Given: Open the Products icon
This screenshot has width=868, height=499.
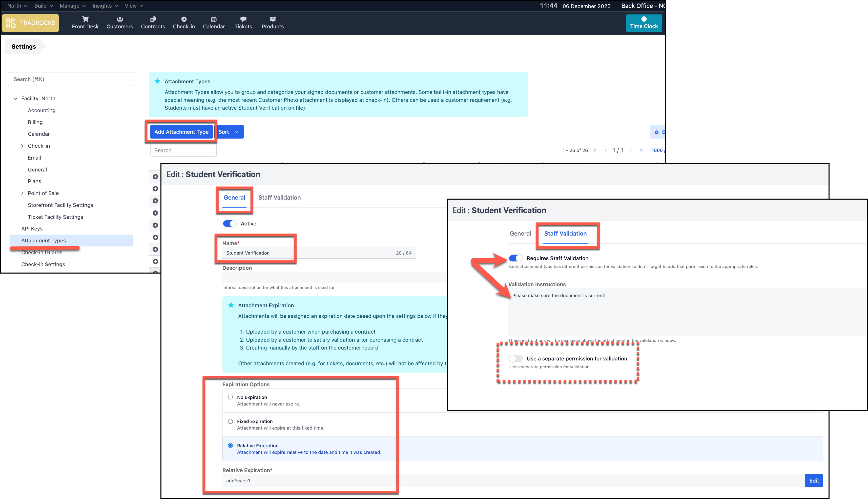Looking at the screenshot, I should [273, 19].
